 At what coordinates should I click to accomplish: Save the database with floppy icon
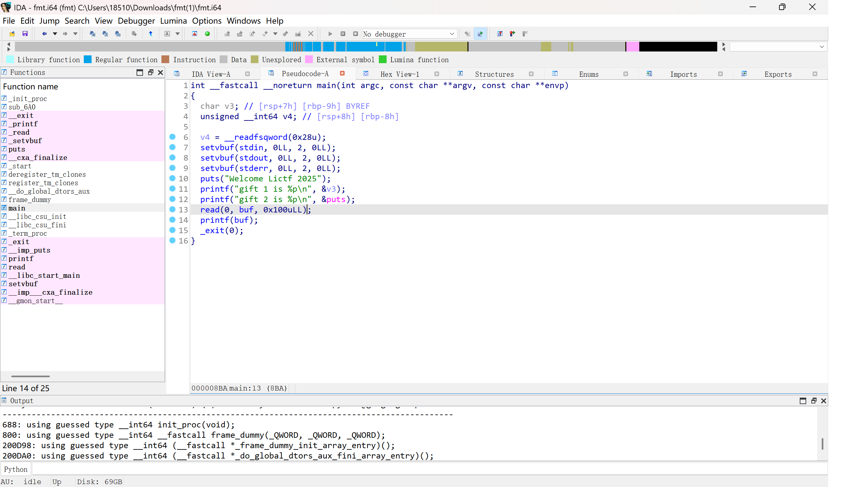[x=25, y=34]
